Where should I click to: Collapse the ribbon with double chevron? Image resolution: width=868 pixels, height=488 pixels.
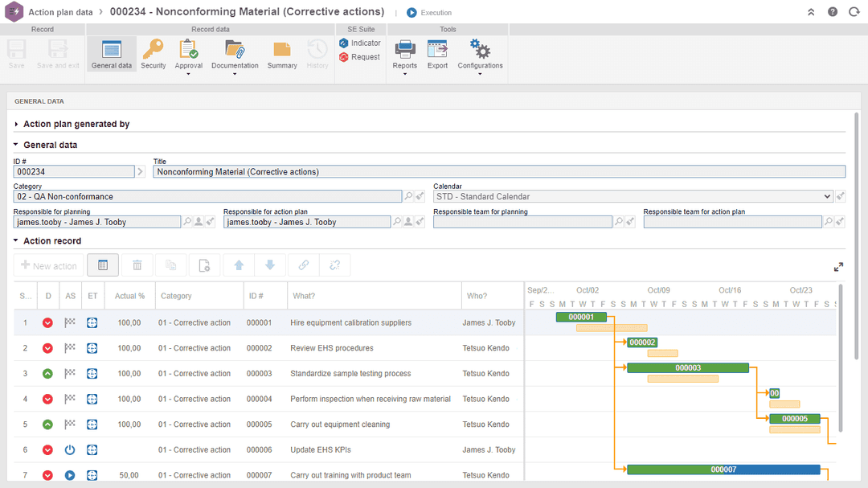pos(811,12)
